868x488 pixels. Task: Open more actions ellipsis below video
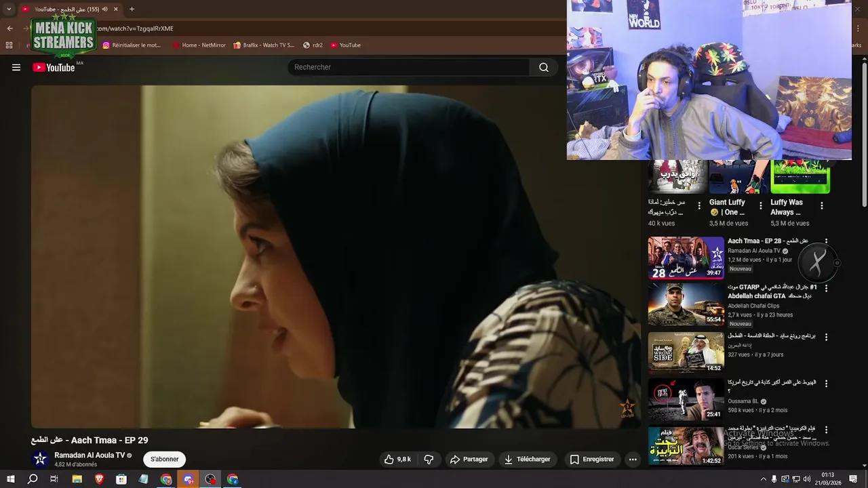click(633, 459)
